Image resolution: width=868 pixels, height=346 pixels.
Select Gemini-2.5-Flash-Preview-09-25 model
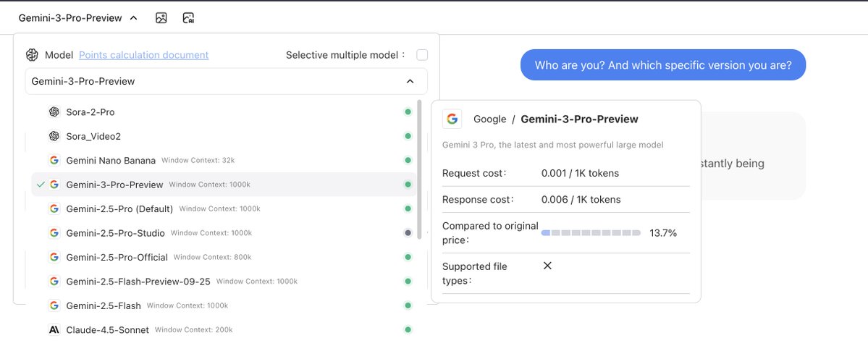[x=226, y=282]
